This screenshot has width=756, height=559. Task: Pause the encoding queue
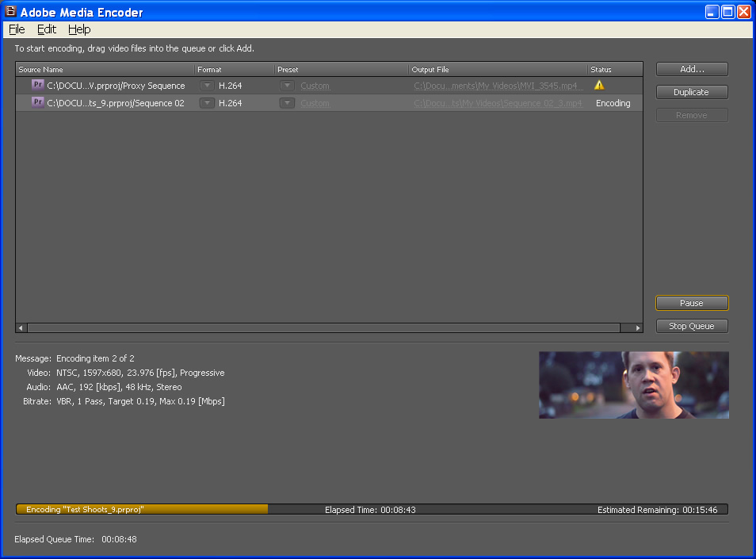(x=692, y=303)
